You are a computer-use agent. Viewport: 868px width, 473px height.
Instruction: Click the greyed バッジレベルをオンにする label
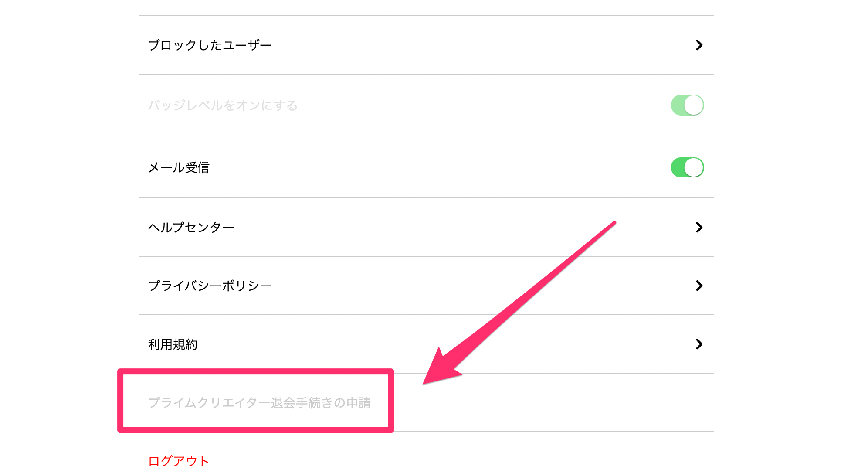pyautogui.click(x=223, y=105)
